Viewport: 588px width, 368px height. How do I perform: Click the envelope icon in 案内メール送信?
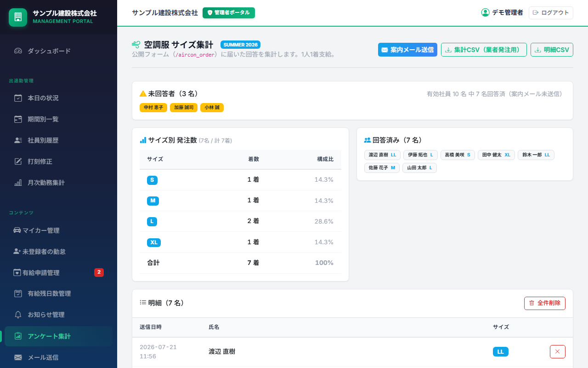(x=385, y=50)
